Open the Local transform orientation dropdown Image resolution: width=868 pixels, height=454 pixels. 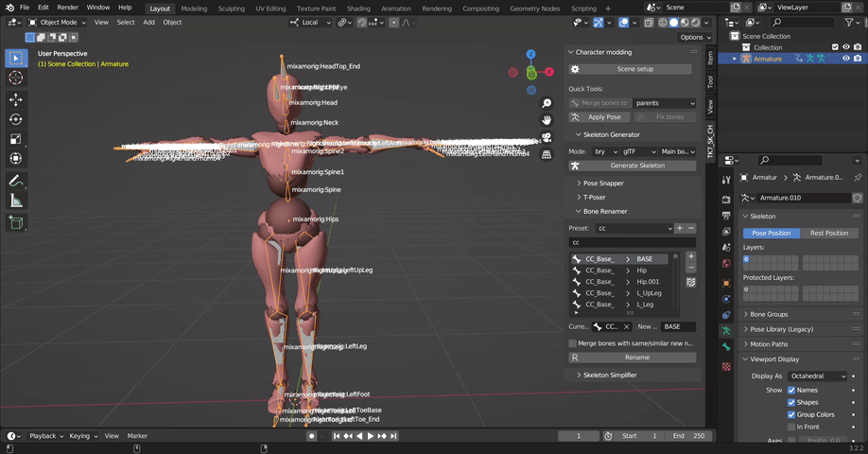tap(310, 23)
